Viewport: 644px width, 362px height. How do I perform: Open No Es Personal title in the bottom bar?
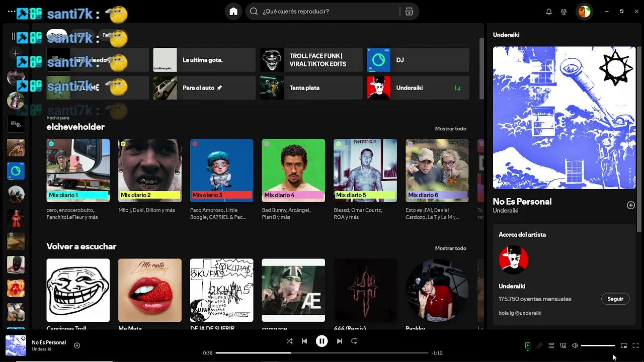[49, 342]
